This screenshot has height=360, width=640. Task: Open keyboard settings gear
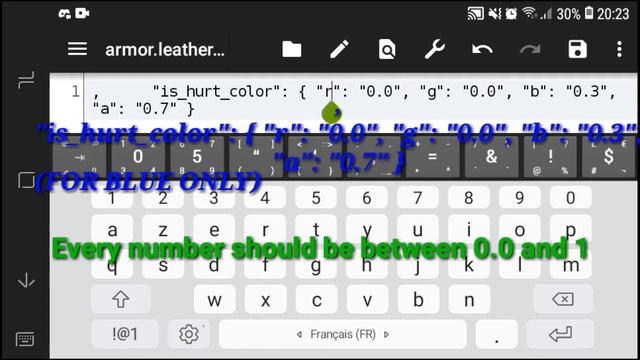(x=189, y=334)
